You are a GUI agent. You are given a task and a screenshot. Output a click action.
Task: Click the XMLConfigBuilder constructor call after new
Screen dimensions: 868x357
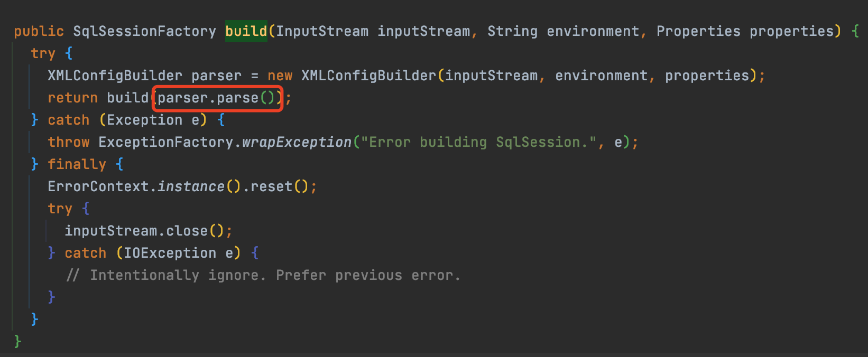click(368, 76)
